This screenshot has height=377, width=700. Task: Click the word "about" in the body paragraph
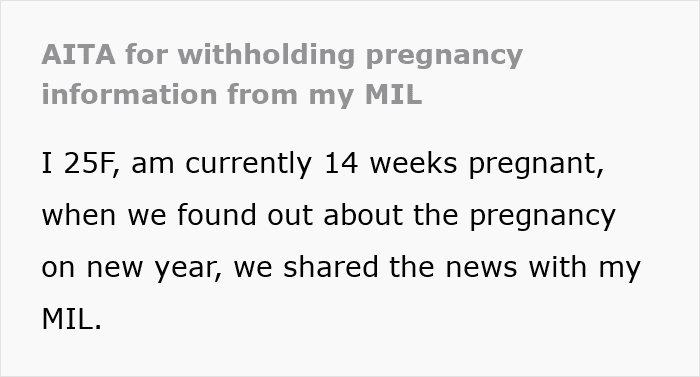[363, 215]
